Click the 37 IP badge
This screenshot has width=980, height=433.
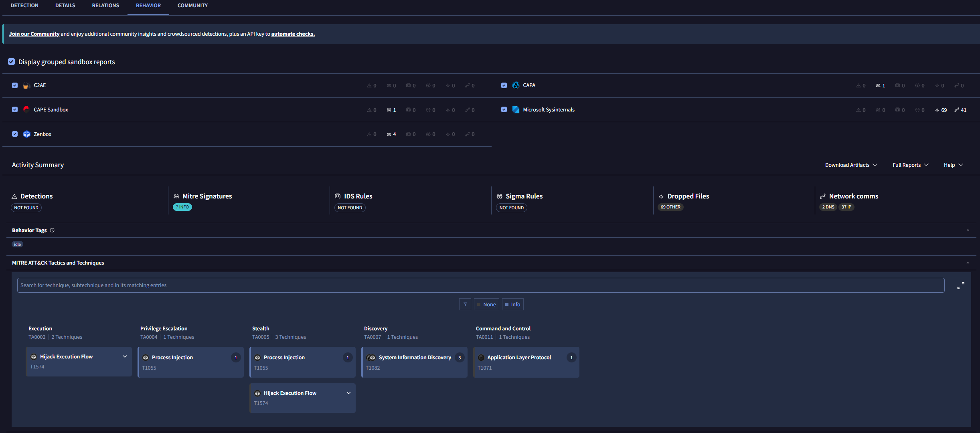pos(846,207)
